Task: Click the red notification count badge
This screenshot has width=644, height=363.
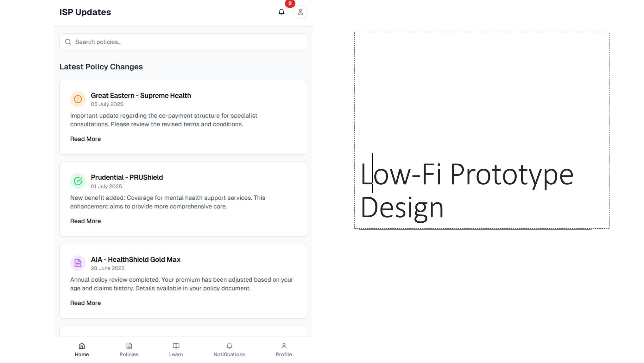Action: [290, 3]
